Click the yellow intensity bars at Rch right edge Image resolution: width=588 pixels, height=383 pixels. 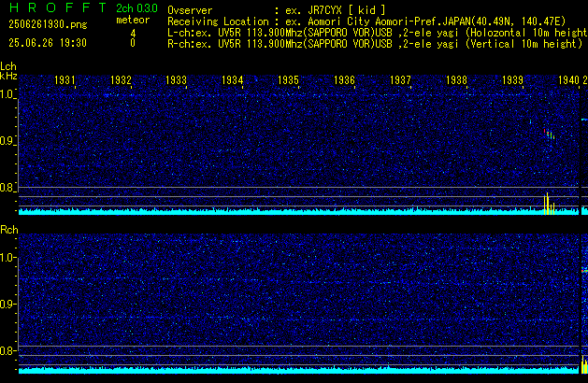(584, 364)
